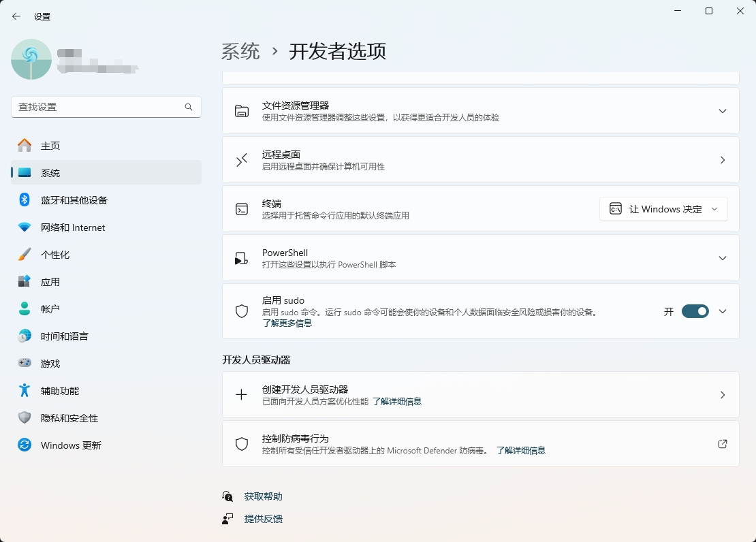The image size is (756, 542).
Task: Click the shield icon beside 启用 sudo
Action: click(242, 311)
